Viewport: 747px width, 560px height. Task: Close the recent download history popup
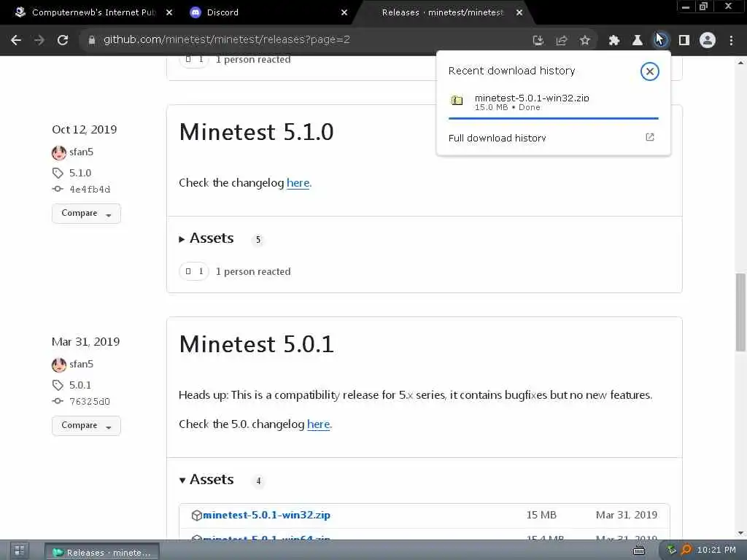(649, 71)
